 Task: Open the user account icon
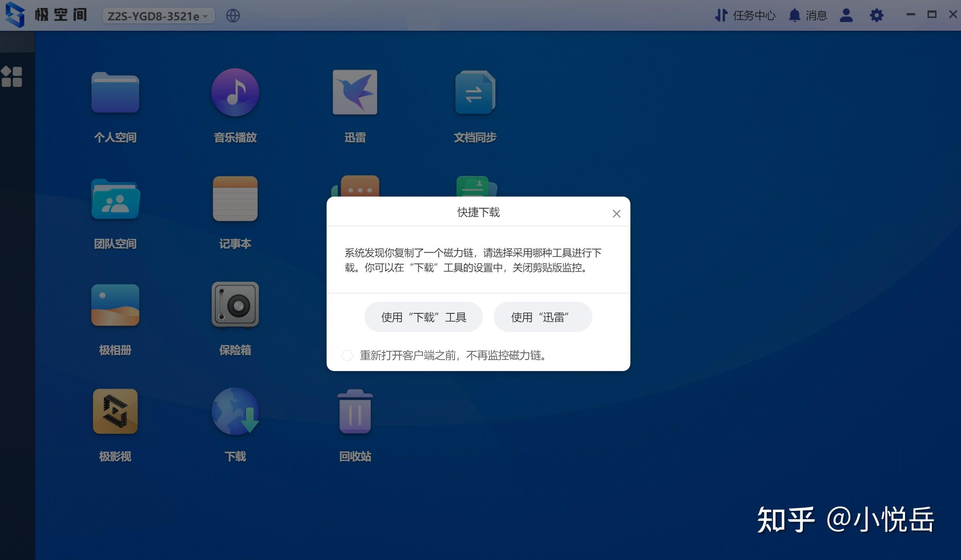pyautogui.click(x=846, y=16)
